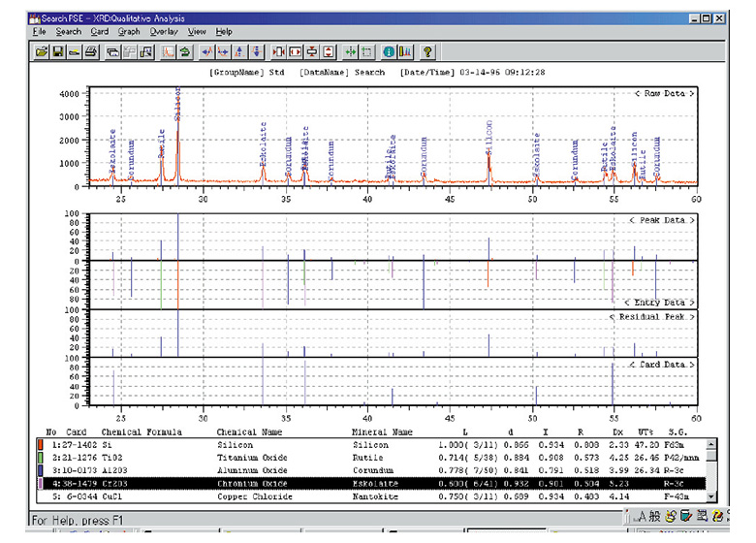Click the shift pattern down arrow icon

pos(257,51)
